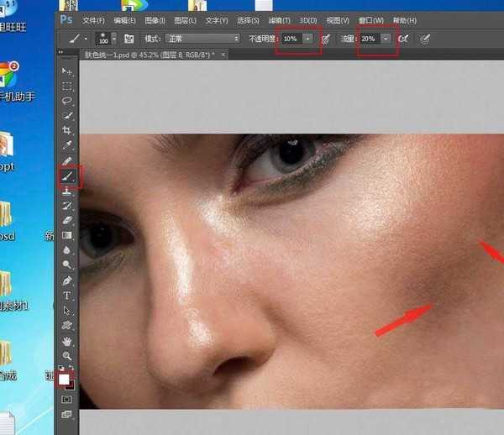Select the Horizontal Type tool

(67, 296)
